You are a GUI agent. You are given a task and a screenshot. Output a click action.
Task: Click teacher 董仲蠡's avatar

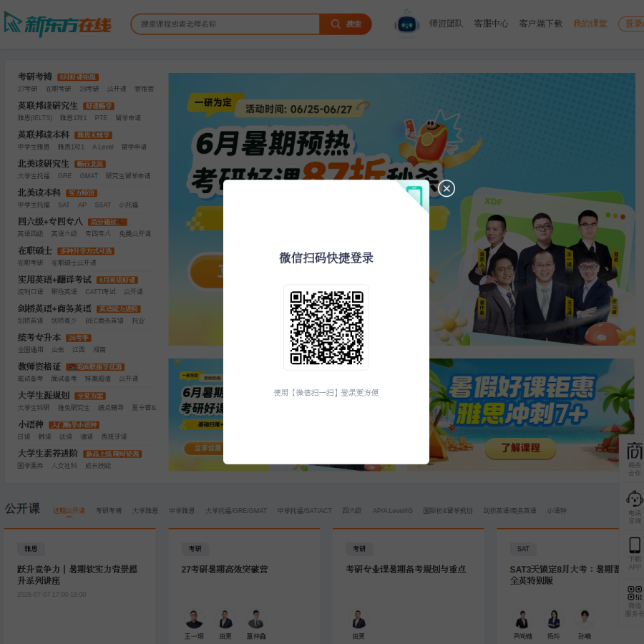coord(256,619)
